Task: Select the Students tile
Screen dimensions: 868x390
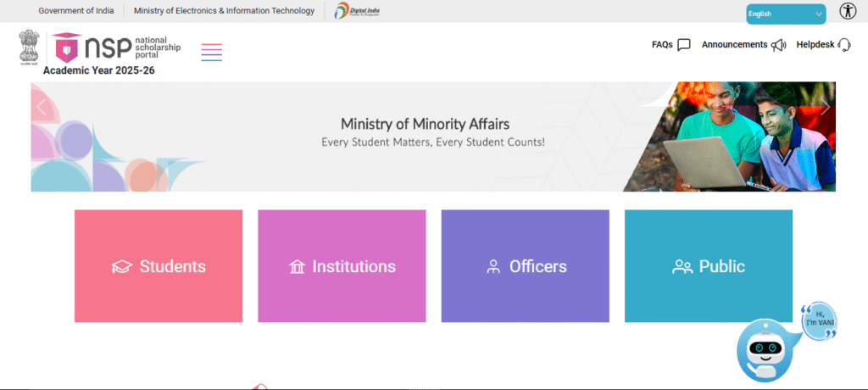Action: pos(159,266)
